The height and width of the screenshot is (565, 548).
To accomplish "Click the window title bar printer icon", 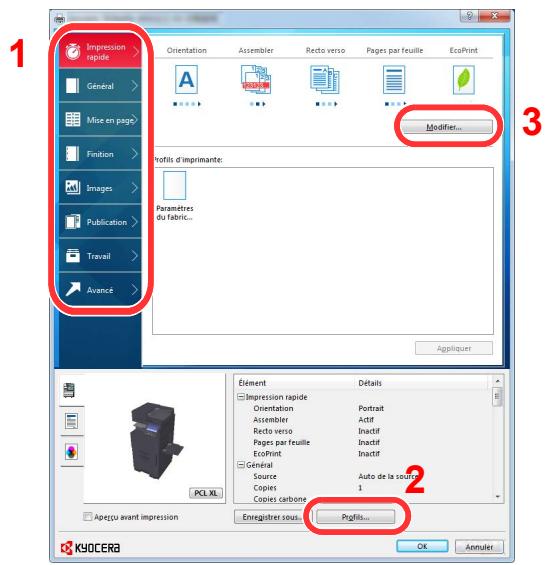I will pyautogui.click(x=60, y=18).
